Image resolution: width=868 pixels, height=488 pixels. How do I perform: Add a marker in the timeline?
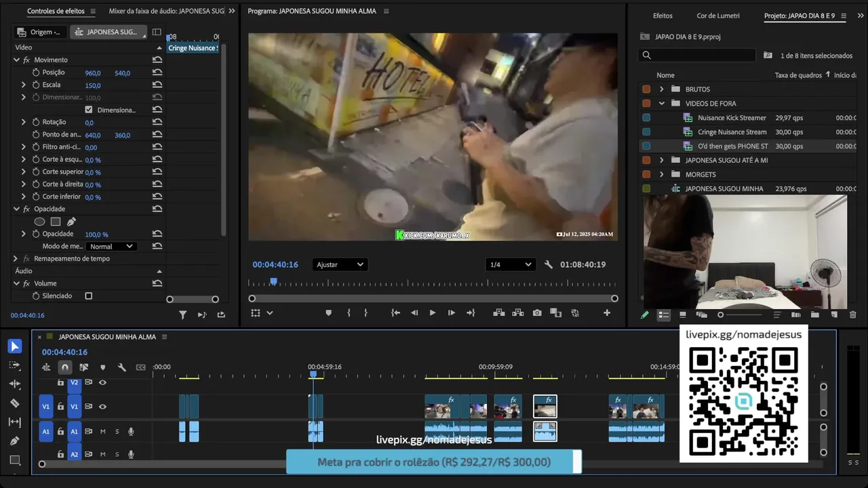tap(103, 367)
